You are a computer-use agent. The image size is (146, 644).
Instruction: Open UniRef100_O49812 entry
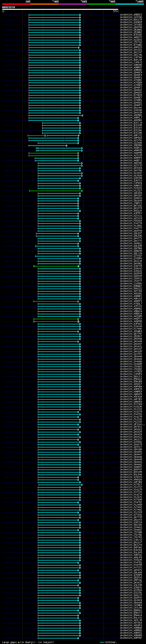point(131,244)
